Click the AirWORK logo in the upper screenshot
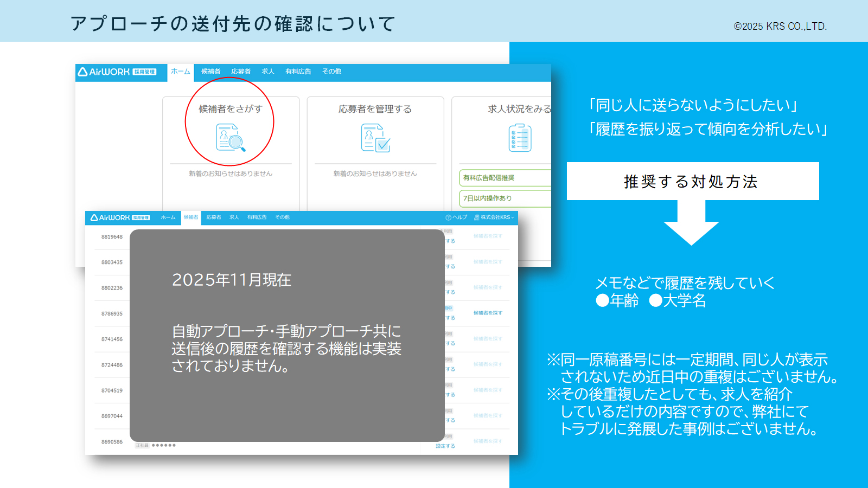This screenshot has height=488, width=868. point(104,72)
